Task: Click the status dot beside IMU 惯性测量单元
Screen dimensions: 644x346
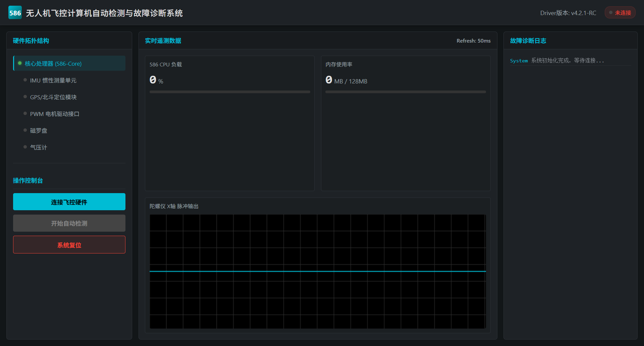Action: (x=25, y=80)
